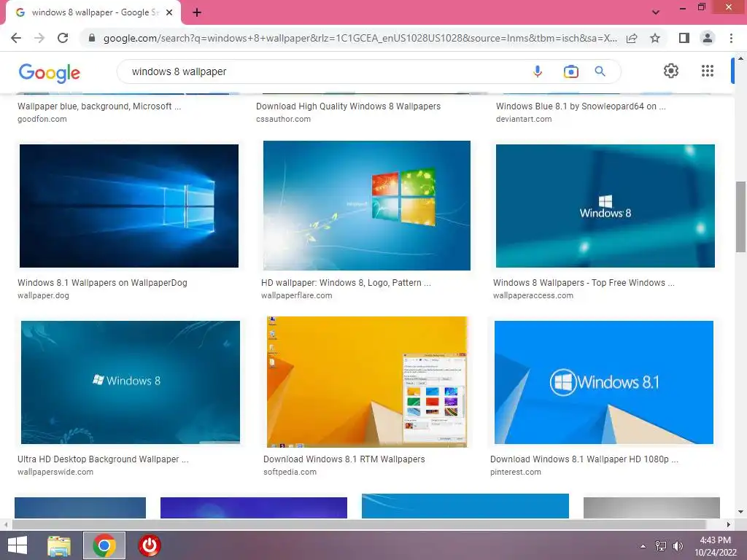
Task: Click the pinterest.com source text
Action: (516, 472)
